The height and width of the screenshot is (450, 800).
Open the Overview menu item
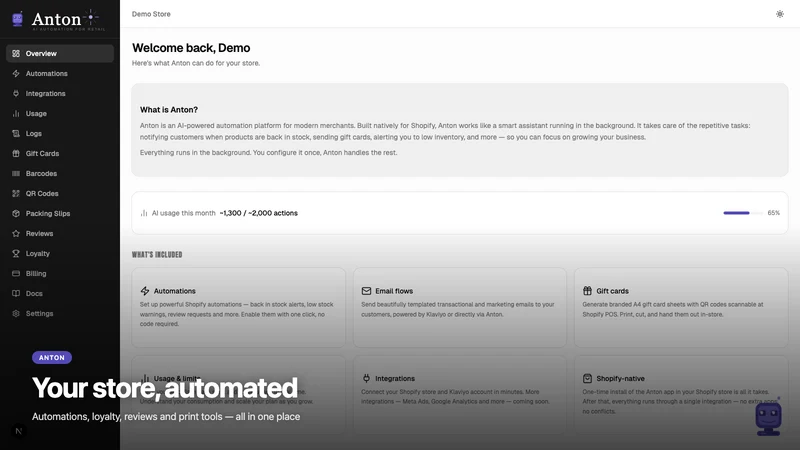tap(60, 54)
